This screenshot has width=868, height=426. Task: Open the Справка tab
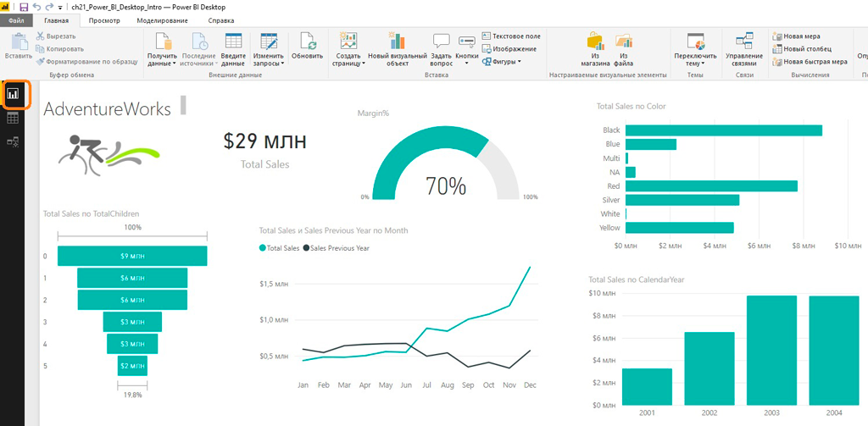point(221,20)
